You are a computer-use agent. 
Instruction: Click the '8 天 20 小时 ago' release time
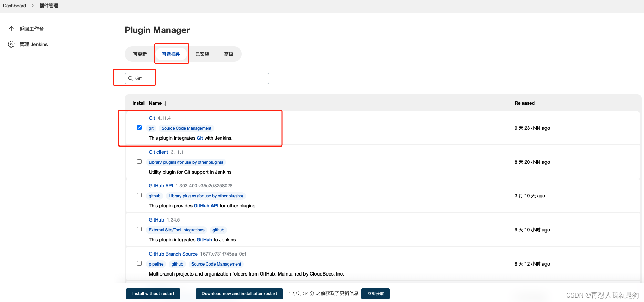click(532, 162)
